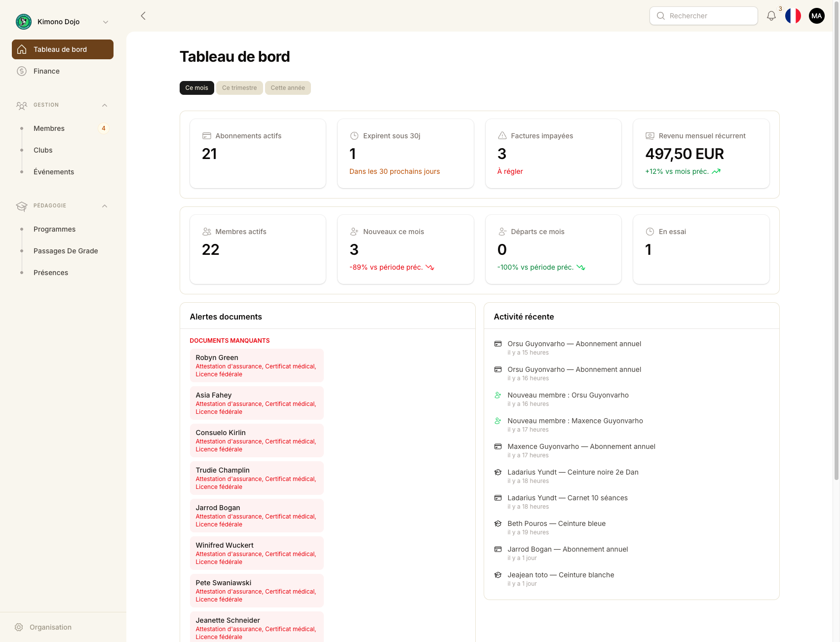Collapse the Pédagogie section
840x642 pixels.
tap(105, 206)
